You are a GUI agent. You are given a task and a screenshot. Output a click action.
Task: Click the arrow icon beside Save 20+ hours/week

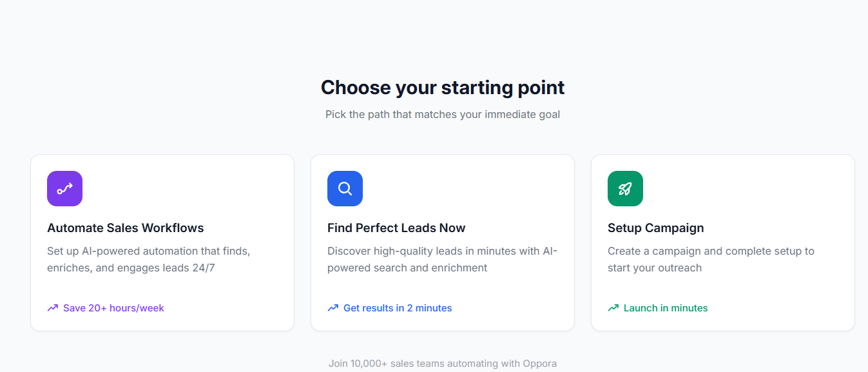pos(52,308)
